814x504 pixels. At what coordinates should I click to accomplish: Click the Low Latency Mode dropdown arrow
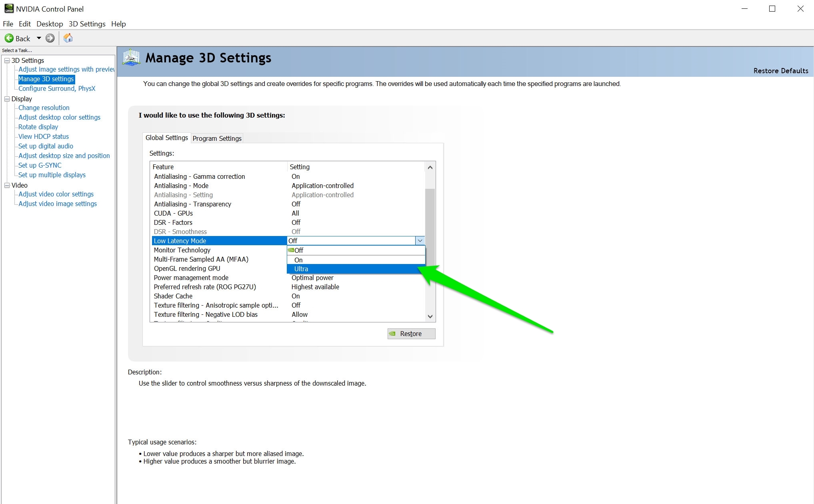pos(420,241)
